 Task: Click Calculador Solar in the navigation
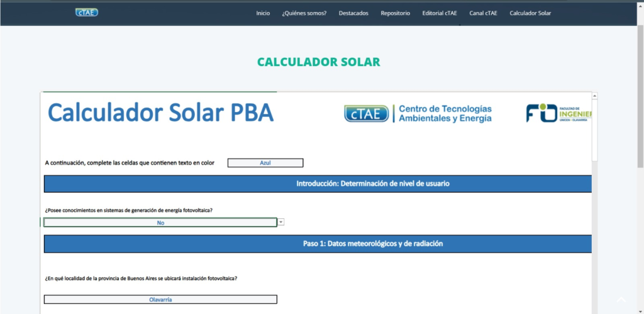tap(530, 13)
